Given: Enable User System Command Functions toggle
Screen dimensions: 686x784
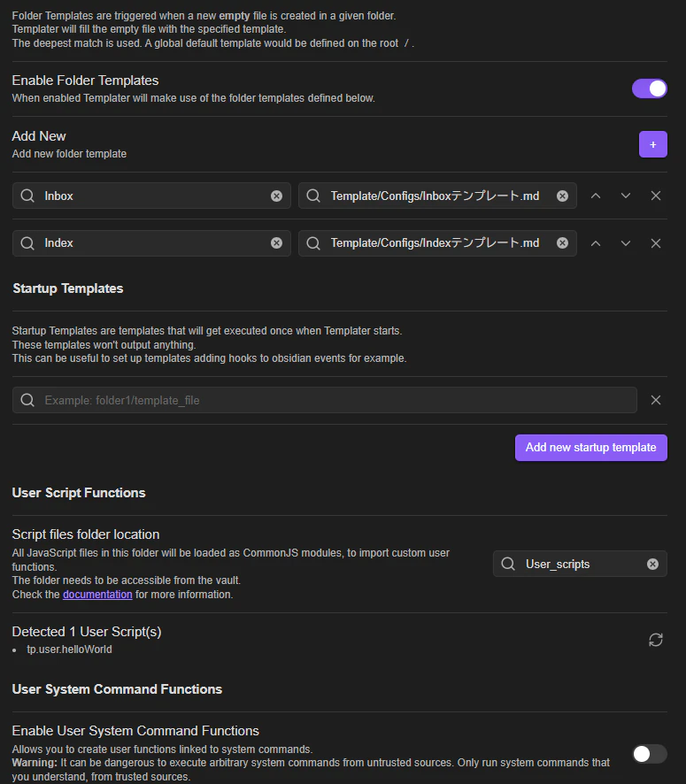Looking at the screenshot, I should tap(649, 754).
